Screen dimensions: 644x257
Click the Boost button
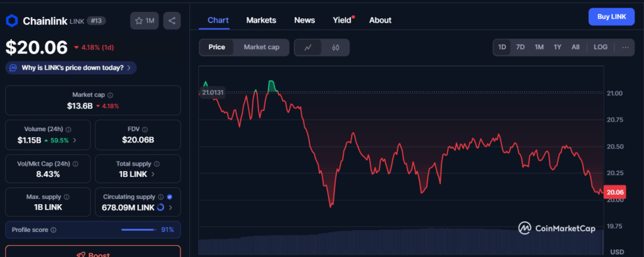click(x=93, y=251)
